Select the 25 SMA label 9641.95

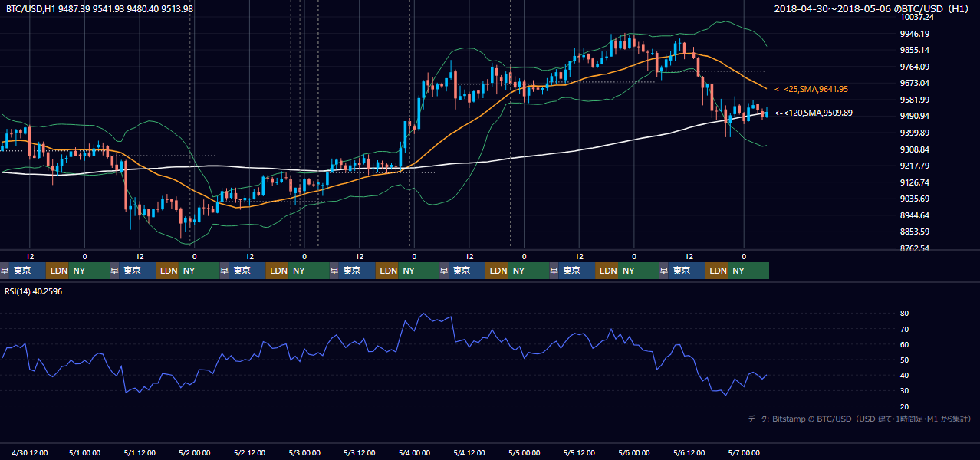click(811, 89)
